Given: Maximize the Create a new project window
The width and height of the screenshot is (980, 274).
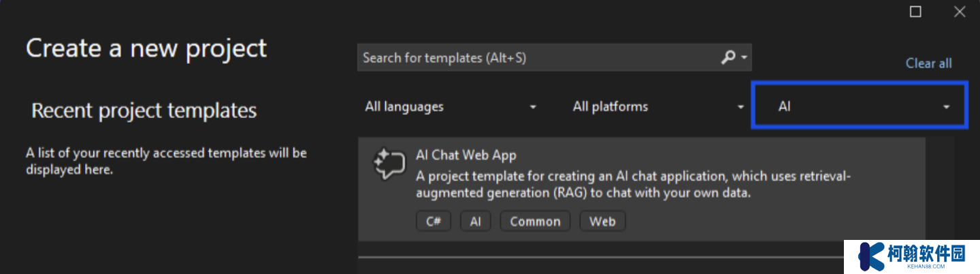Looking at the screenshot, I should 915,11.
